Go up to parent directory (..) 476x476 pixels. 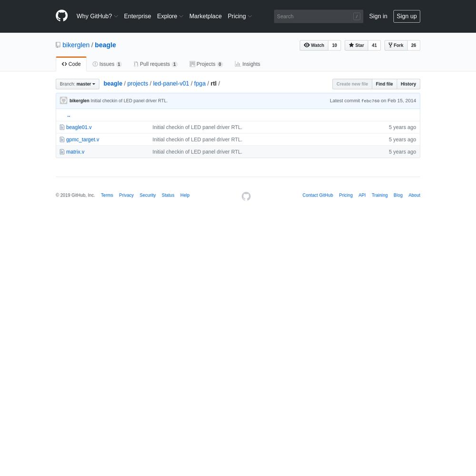click(69, 115)
